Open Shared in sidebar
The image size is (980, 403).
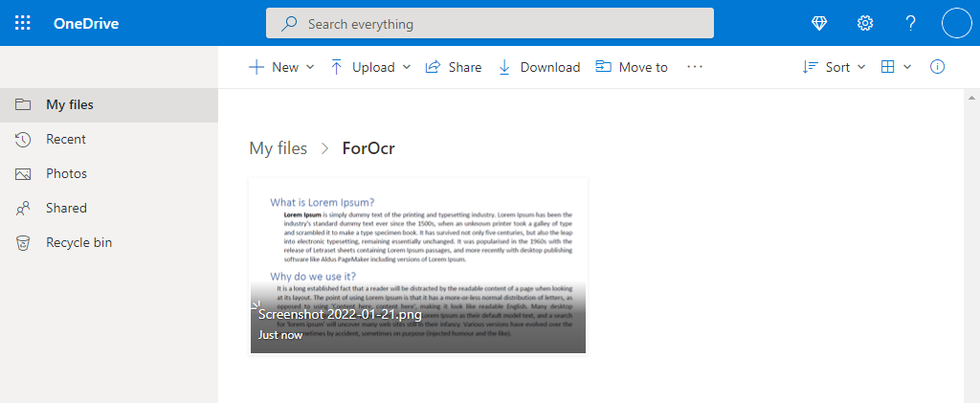point(109,208)
